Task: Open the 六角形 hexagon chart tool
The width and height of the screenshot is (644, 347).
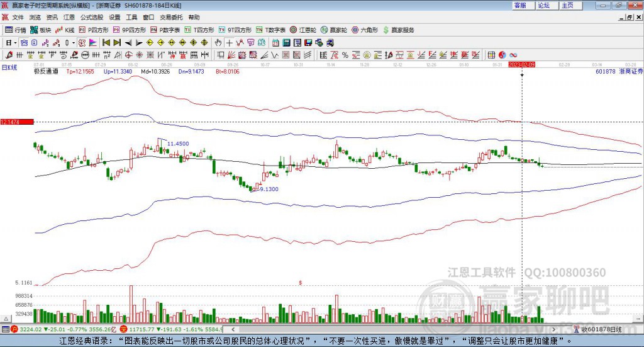Action: (364, 30)
